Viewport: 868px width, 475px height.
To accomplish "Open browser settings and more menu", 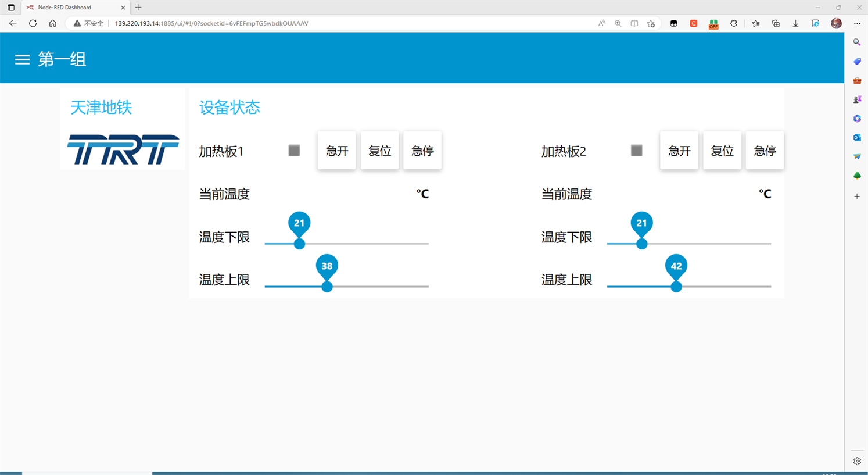I will (x=857, y=23).
